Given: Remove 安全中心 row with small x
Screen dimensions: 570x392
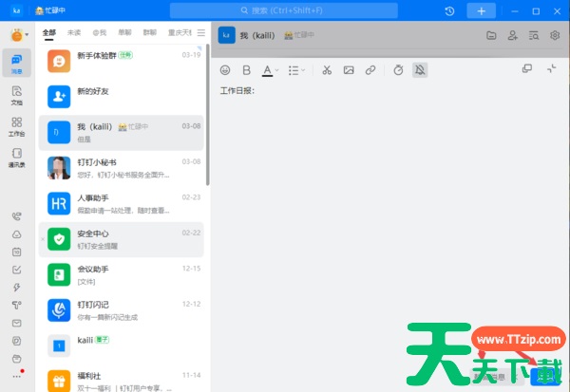Looking at the screenshot, I should pyautogui.click(x=43, y=239).
